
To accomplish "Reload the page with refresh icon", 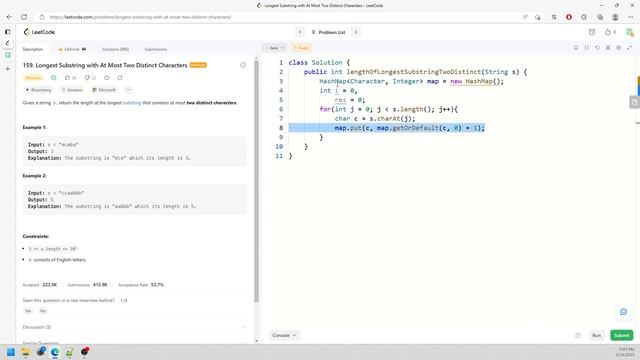I will 24,17.
